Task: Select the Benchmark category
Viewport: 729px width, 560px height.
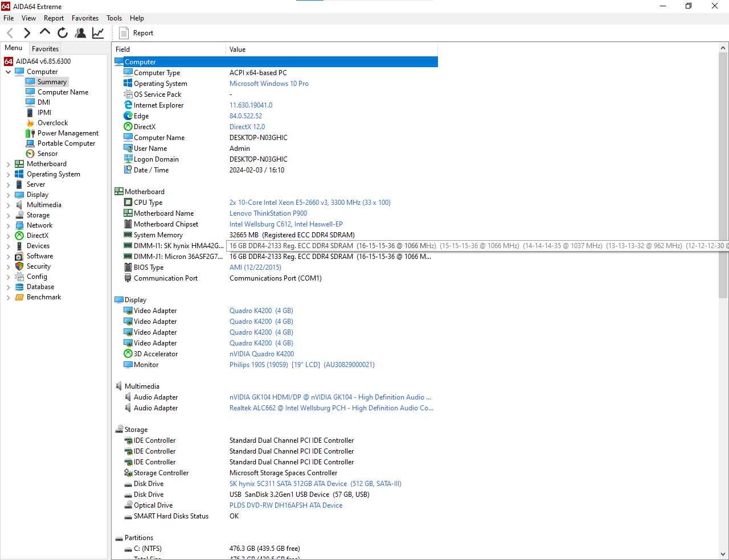Action: pos(43,297)
